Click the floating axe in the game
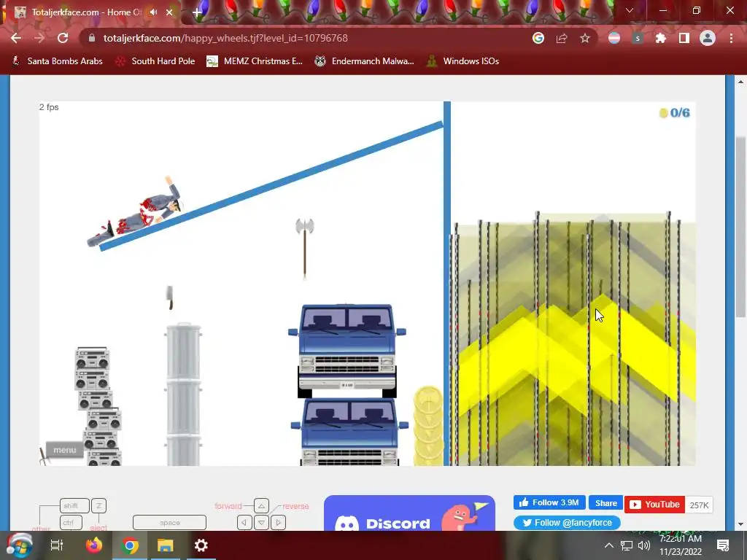Screen dimensions: 747x560 pyautogui.click(x=304, y=249)
